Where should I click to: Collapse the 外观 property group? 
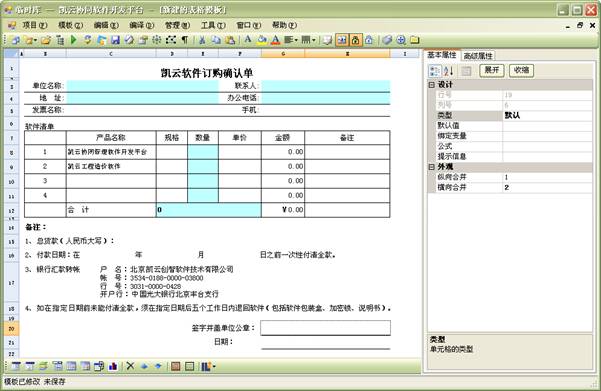432,167
